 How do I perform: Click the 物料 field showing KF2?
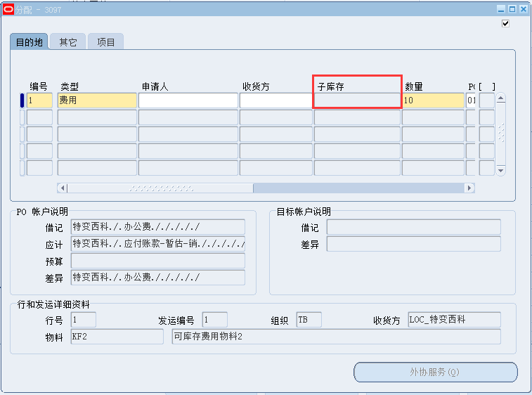[117, 336]
